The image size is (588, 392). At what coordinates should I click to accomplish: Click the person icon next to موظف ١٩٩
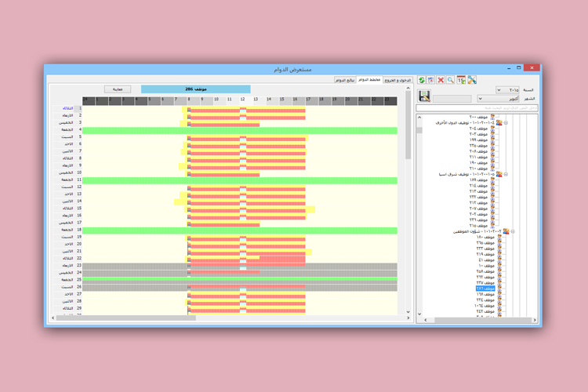pos(493,140)
